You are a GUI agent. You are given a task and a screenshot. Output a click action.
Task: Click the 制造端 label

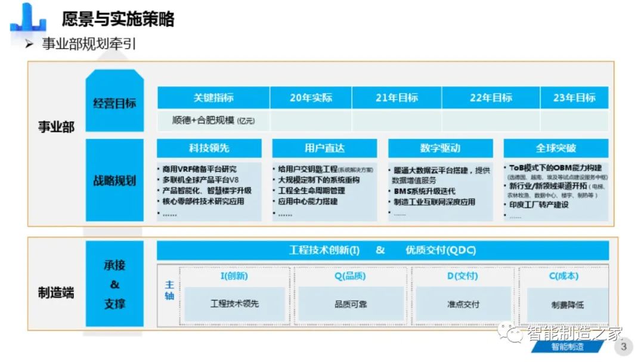(56, 293)
